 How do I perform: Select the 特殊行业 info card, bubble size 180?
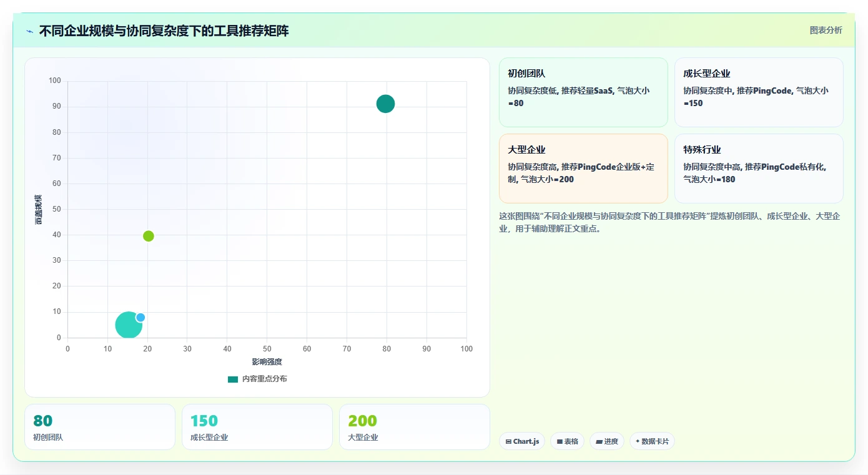pos(759,169)
